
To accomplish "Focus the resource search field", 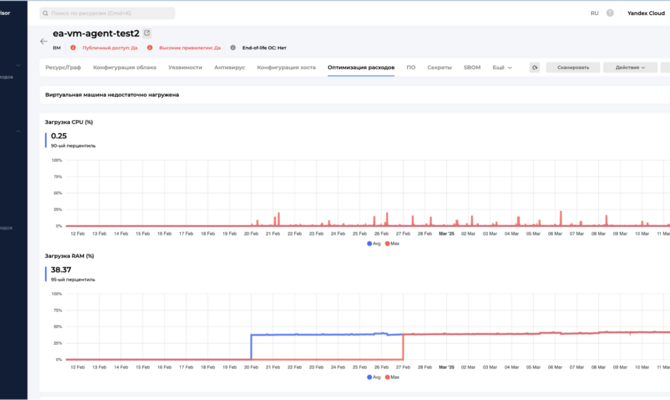I will 107,13.
